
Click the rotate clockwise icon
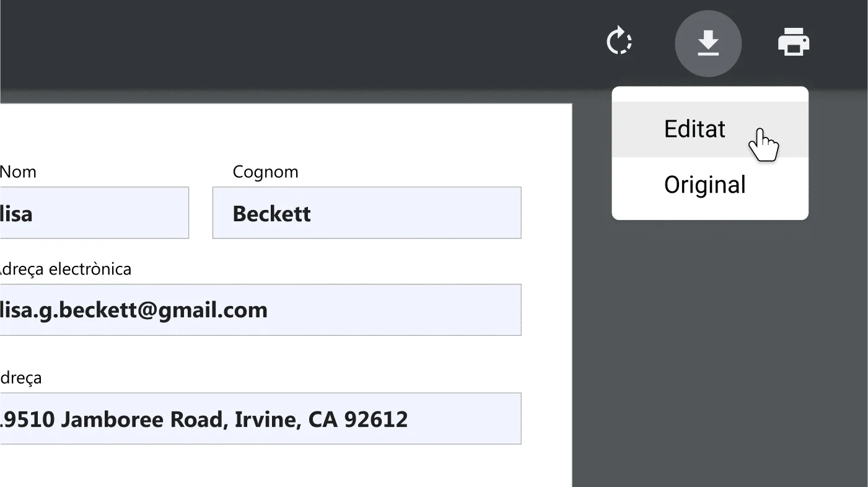pos(618,43)
